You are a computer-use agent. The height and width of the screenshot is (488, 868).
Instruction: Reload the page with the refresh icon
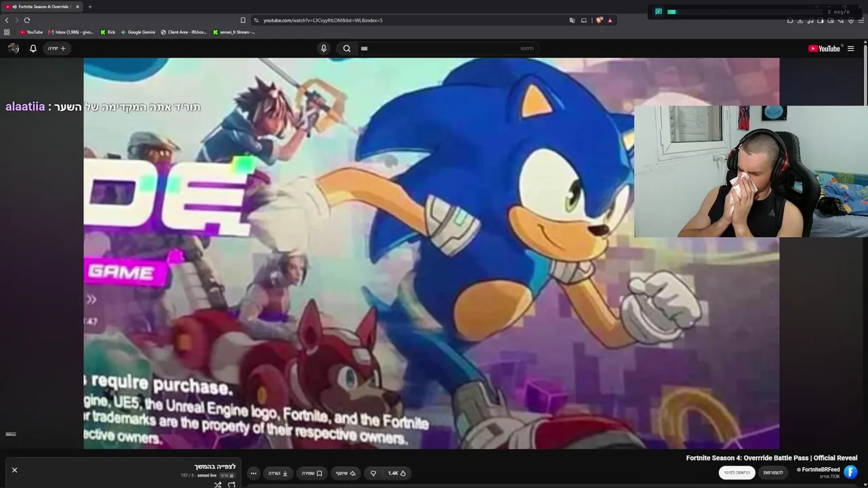[x=27, y=20]
